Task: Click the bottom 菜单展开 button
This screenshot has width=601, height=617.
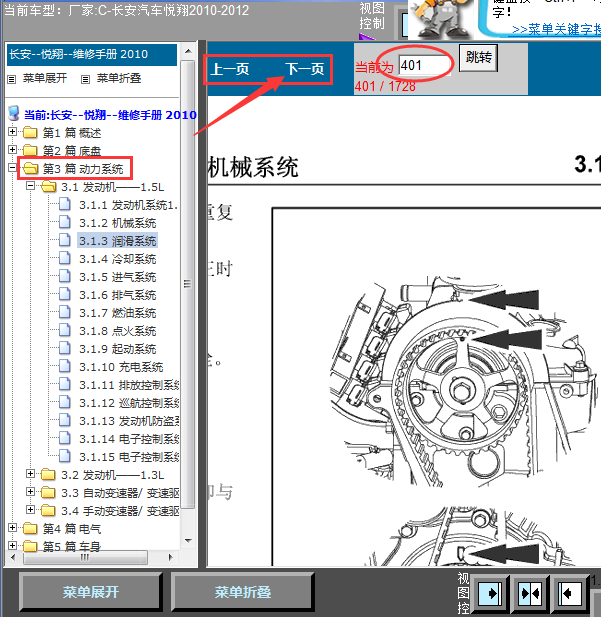Action: [91, 592]
